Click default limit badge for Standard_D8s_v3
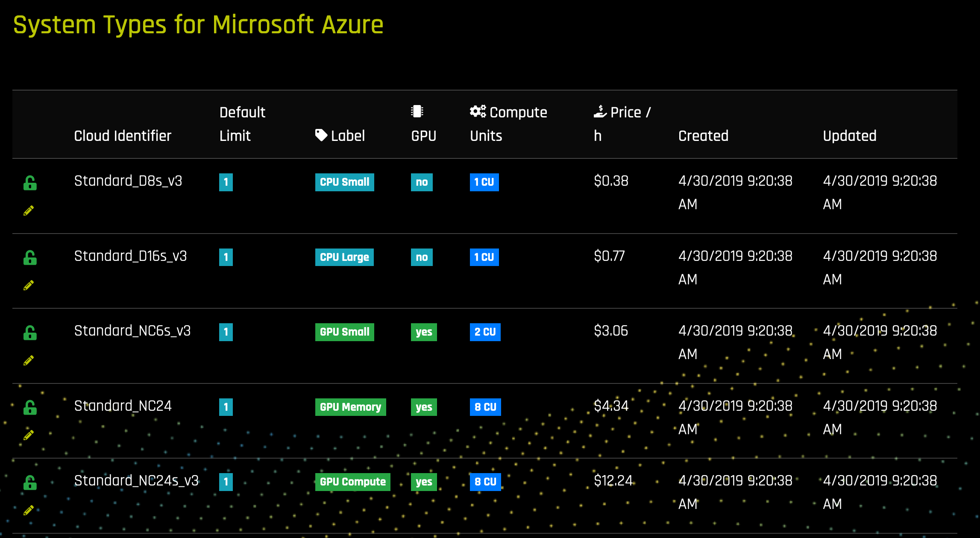Screen dimensions: 980x538 click(x=226, y=182)
